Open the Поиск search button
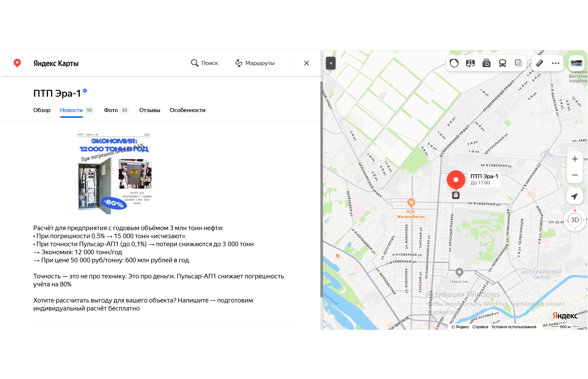Viewport: 588px width, 379px height. (204, 63)
